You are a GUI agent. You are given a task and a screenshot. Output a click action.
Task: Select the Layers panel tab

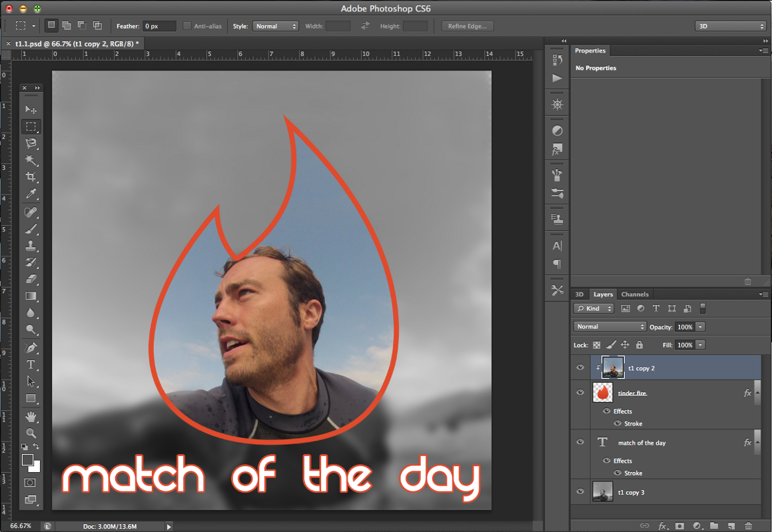(603, 294)
